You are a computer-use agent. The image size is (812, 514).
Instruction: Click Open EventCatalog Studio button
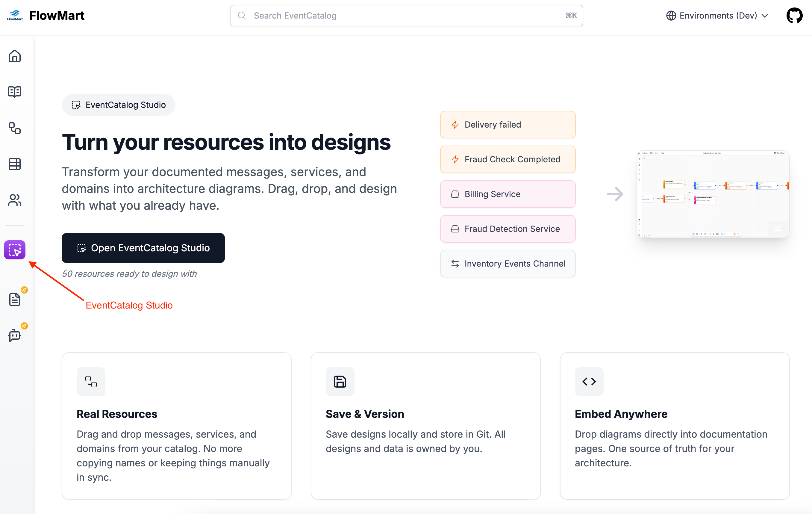tap(143, 248)
